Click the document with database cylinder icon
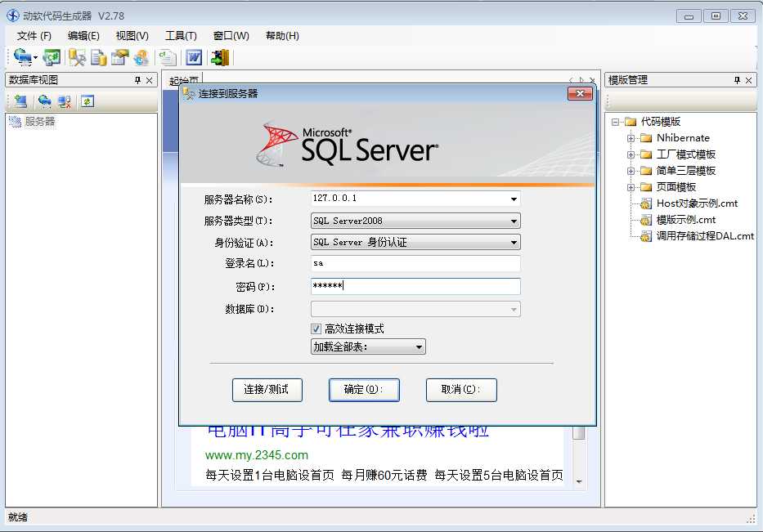Screen dimensions: 763x532 99,57
